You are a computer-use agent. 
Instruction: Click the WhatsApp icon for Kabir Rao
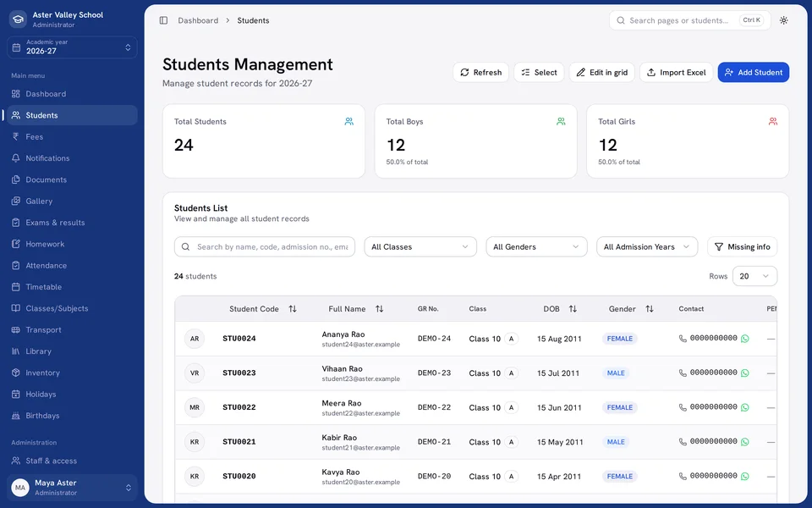[x=744, y=442]
